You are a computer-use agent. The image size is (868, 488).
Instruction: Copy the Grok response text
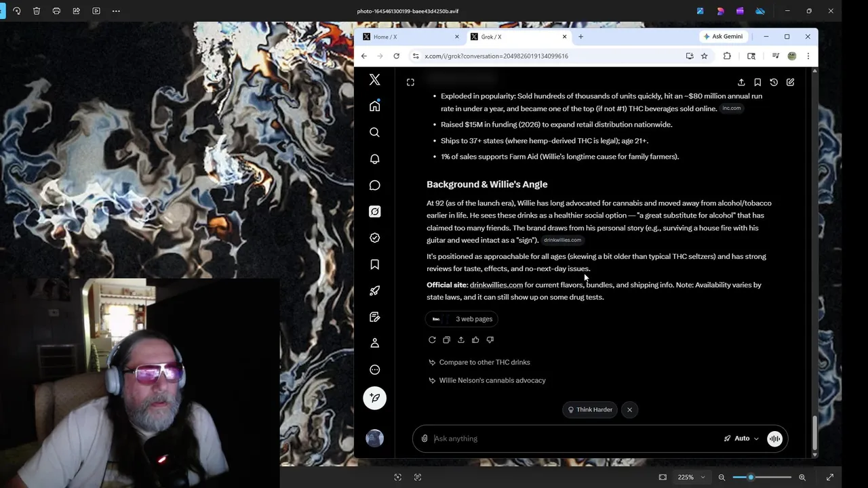pos(446,340)
